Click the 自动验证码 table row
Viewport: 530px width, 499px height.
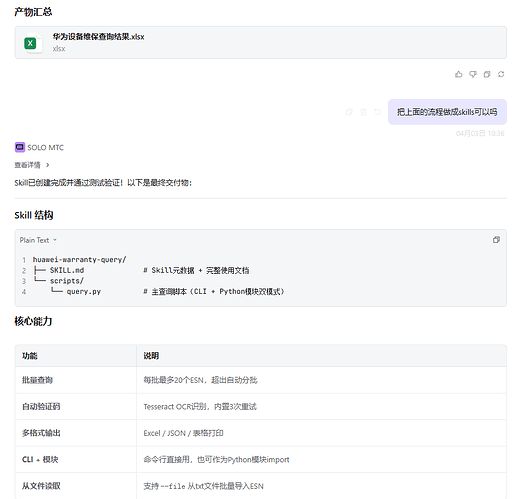coord(261,406)
